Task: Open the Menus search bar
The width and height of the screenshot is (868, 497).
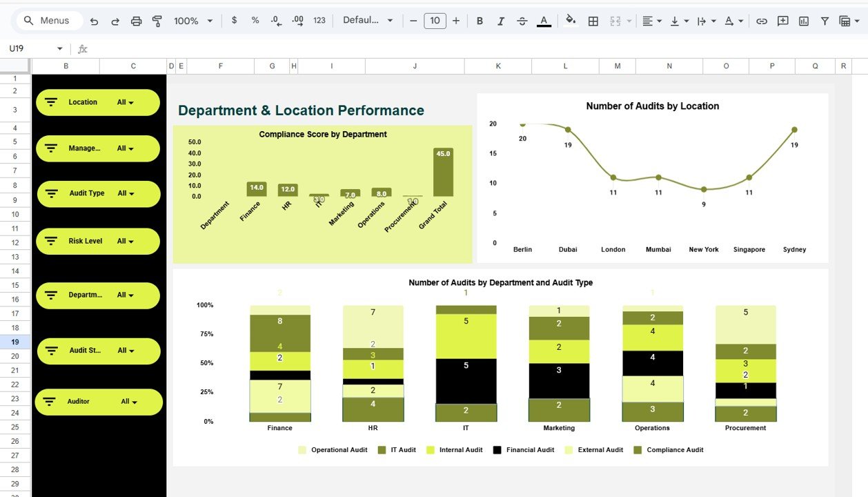Action: (48, 20)
